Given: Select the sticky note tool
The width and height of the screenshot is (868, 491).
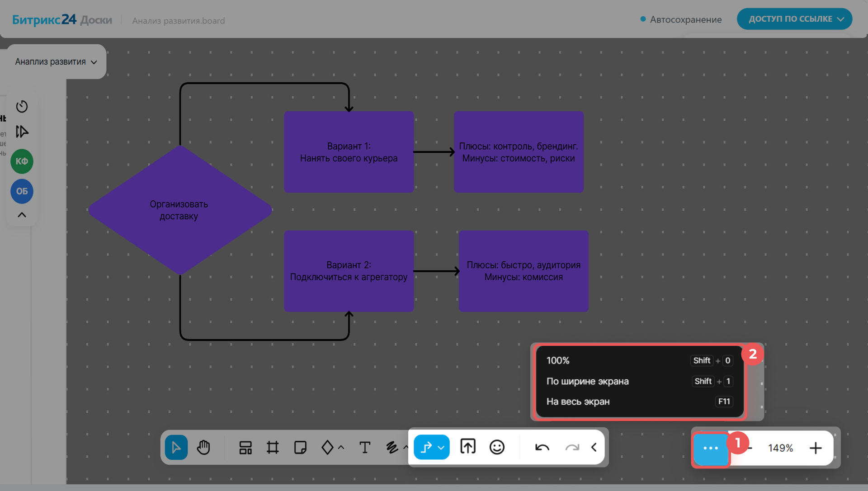Looking at the screenshot, I should pos(300,448).
